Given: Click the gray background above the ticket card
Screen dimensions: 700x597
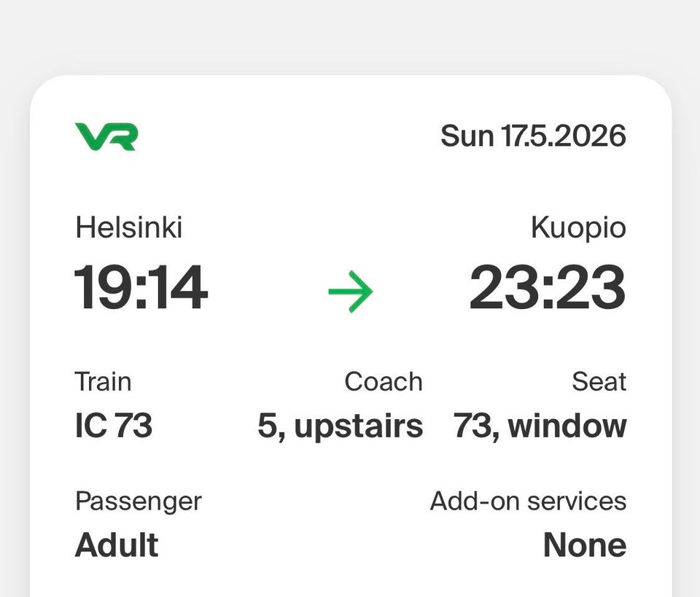Looking at the screenshot, I should [350, 36].
